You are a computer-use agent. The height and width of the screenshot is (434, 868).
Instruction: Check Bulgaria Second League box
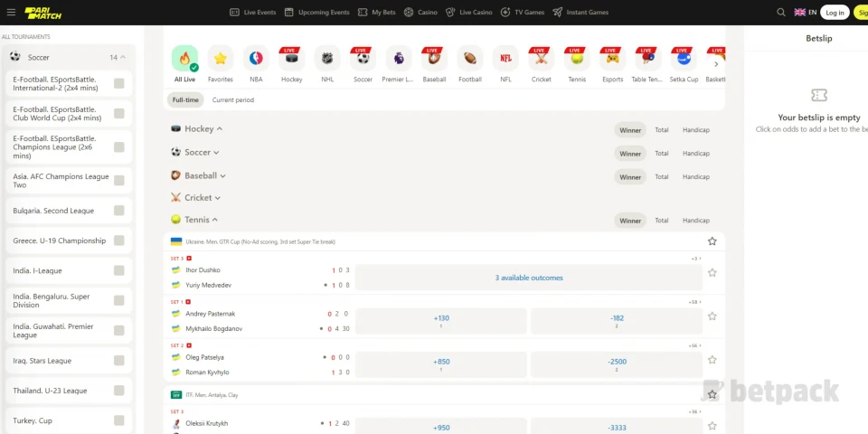pyautogui.click(x=119, y=211)
